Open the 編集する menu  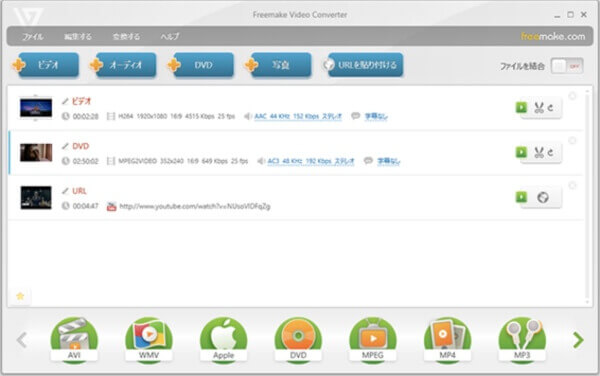pyautogui.click(x=78, y=37)
